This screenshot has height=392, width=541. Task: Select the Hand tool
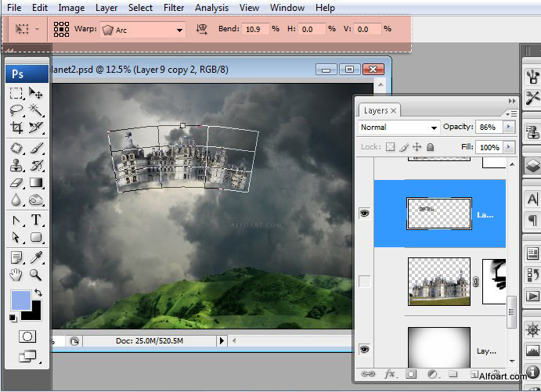tap(16, 274)
